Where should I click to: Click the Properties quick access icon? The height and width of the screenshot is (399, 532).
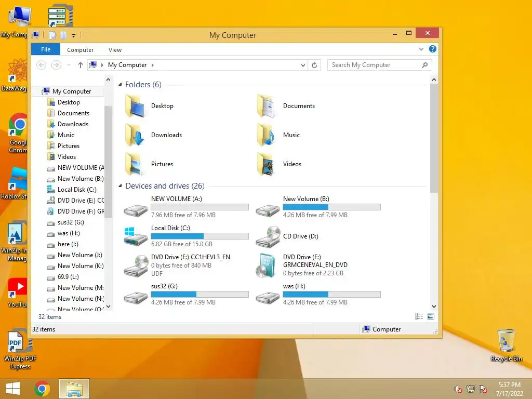click(x=52, y=35)
